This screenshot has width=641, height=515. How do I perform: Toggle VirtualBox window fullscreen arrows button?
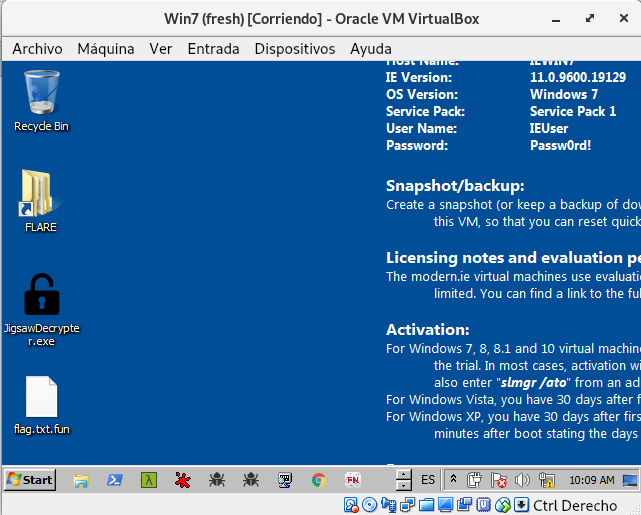click(x=589, y=18)
